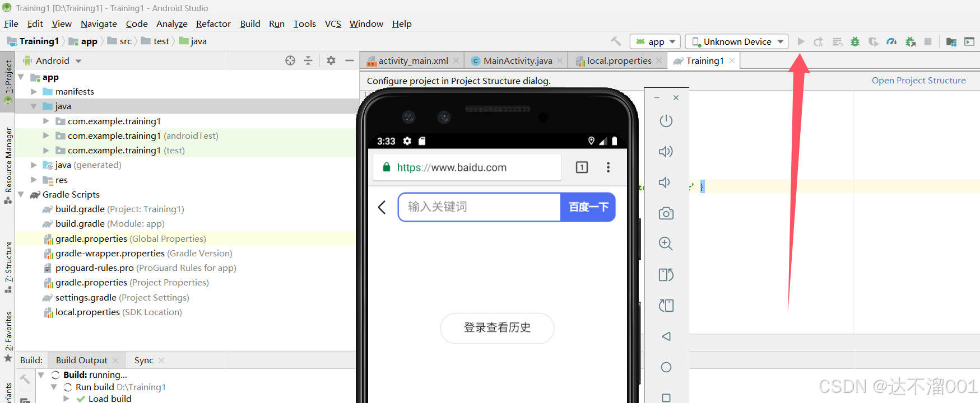Click the test breadcrumb folder
Screen dimensions: 980x403
pyautogui.click(x=155, y=41)
